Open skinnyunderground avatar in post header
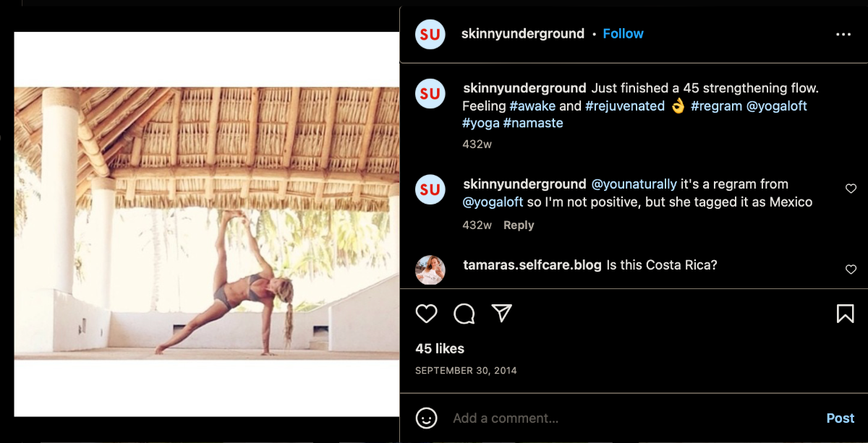The height and width of the screenshot is (443, 868). pyautogui.click(x=430, y=34)
